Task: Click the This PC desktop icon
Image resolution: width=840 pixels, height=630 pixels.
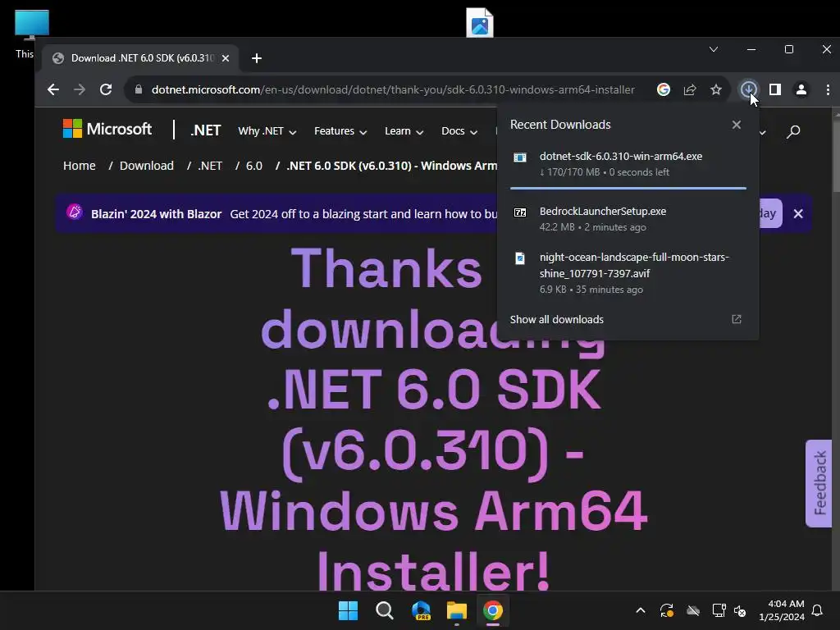Action: 32,34
